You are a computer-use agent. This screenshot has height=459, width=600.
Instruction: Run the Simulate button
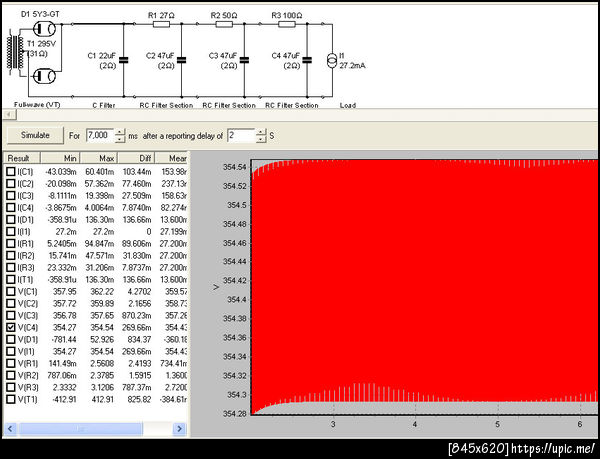(35, 135)
